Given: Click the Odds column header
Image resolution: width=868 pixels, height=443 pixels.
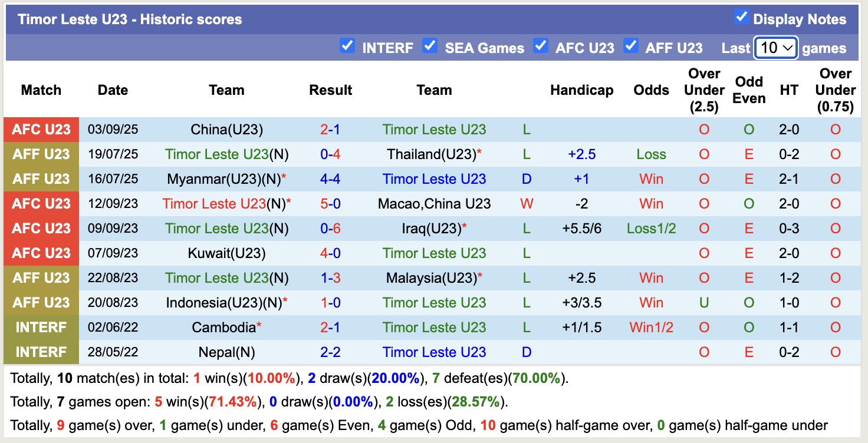Looking at the screenshot, I should [x=651, y=90].
